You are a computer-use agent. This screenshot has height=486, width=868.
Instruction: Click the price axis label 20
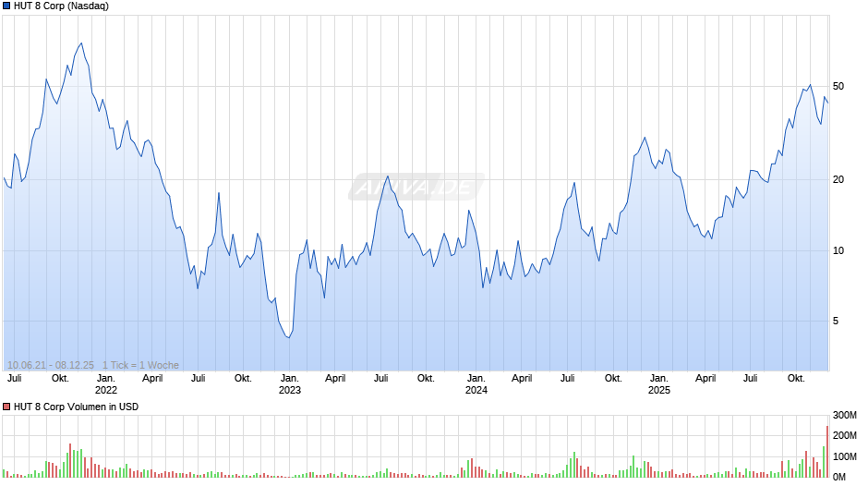pyautogui.click(x=838, y=179)
